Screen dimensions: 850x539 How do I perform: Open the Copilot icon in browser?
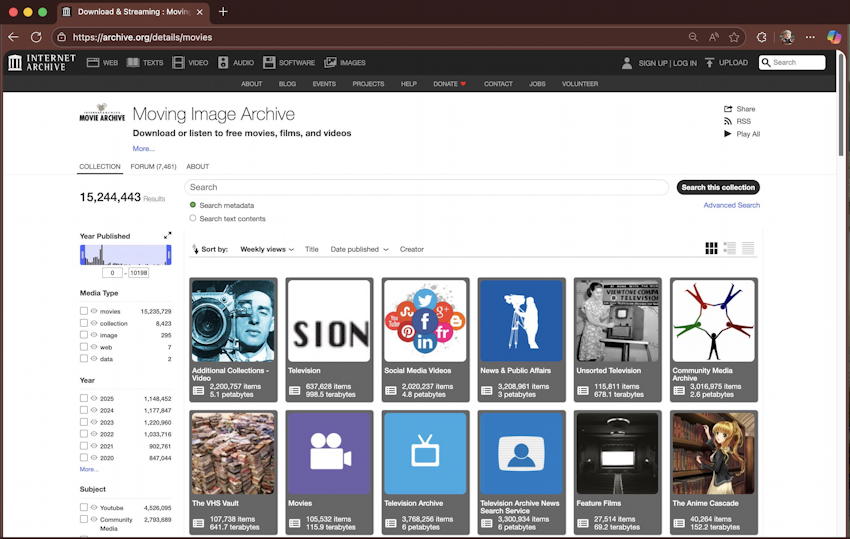(x=834, y=37)
